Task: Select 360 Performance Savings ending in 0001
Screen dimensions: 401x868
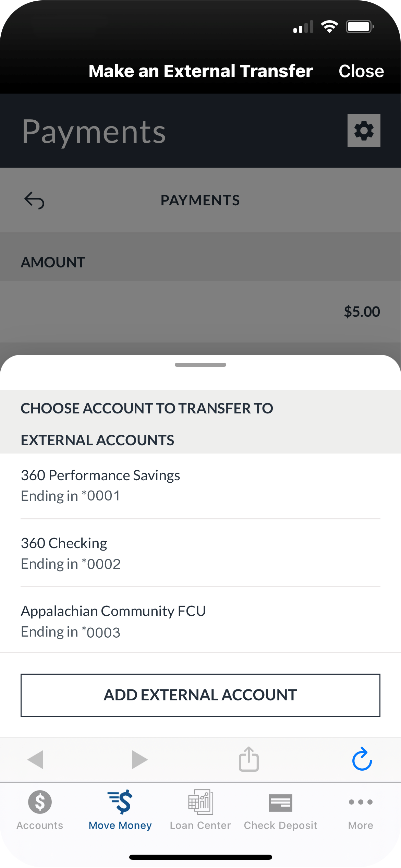Action: 200,485
